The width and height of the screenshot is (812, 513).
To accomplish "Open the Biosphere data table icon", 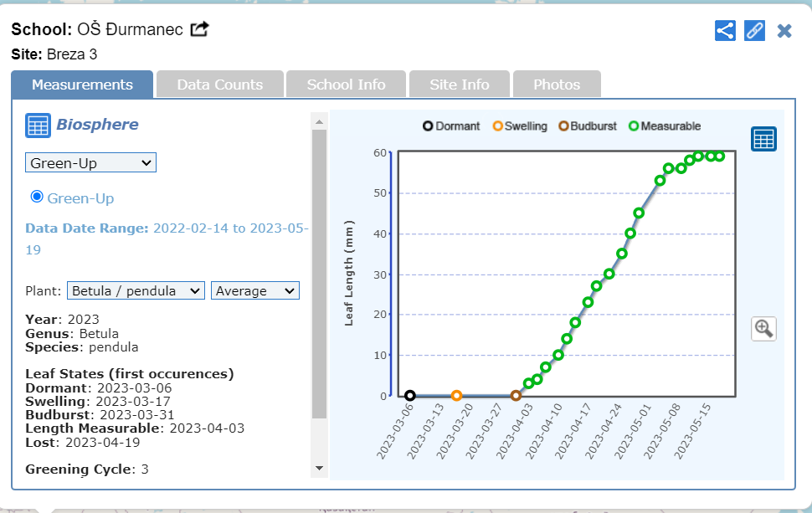I will coord(38,126).
